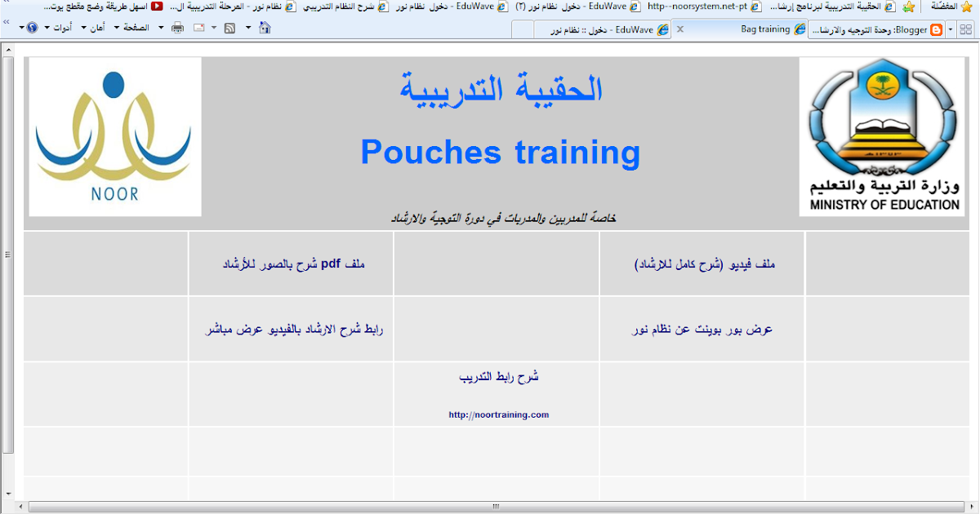This screenshot has height=514, width=980.
Task: Click the vertical scrollbar up arrow
Action: pos(8,48)
